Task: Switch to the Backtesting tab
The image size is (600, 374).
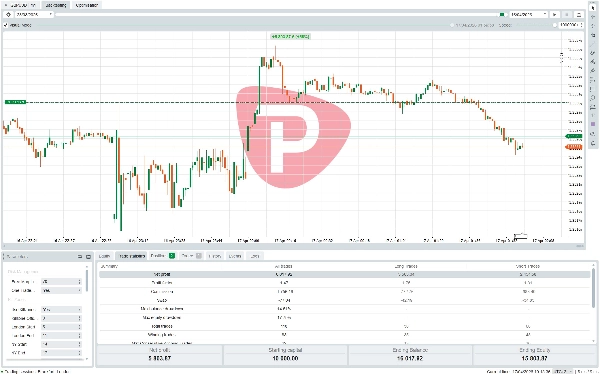Action: (56, 5)
